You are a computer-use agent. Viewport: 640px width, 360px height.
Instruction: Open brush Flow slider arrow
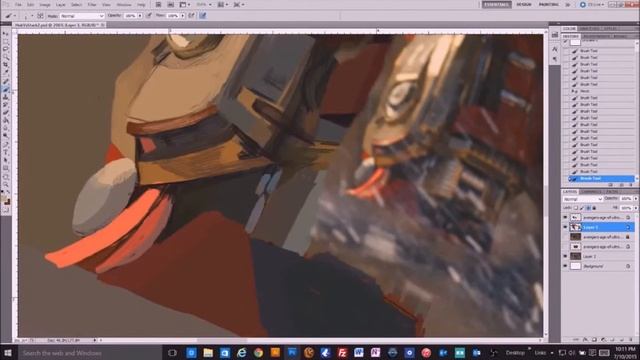click(x=182, y=16)
